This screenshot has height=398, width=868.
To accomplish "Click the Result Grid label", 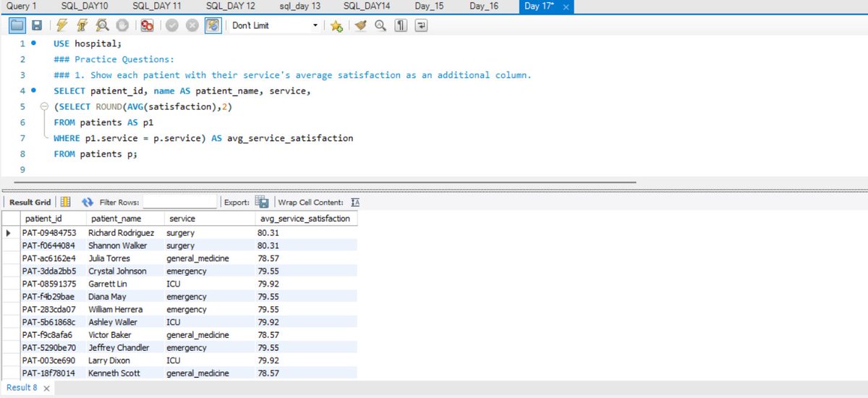I will (x=30, y=202).
